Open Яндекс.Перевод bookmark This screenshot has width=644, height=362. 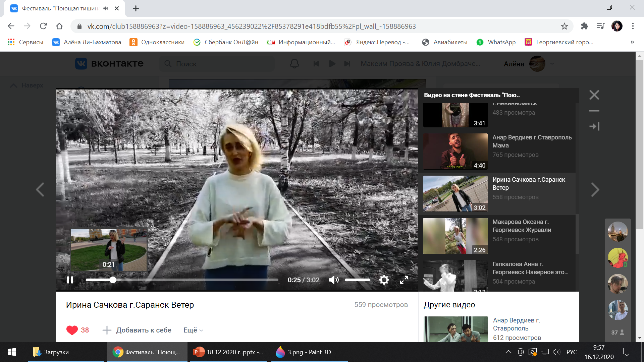tap(377, 42)
